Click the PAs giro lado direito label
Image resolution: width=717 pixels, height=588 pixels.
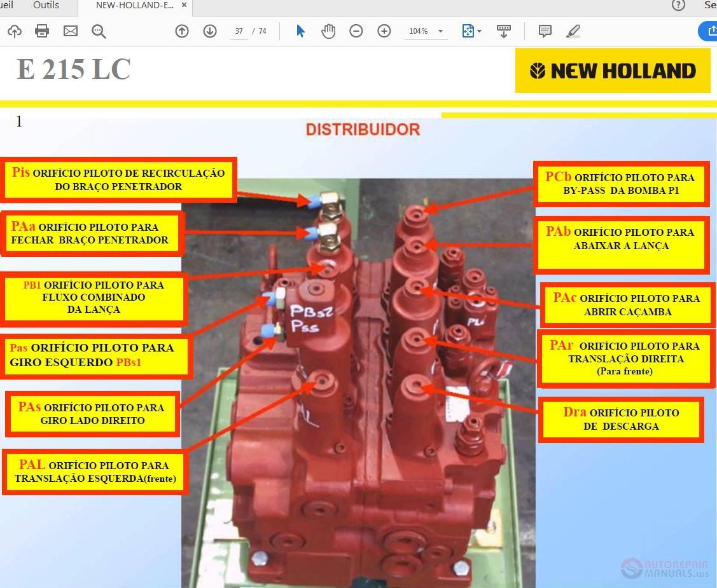coord(92,413)
